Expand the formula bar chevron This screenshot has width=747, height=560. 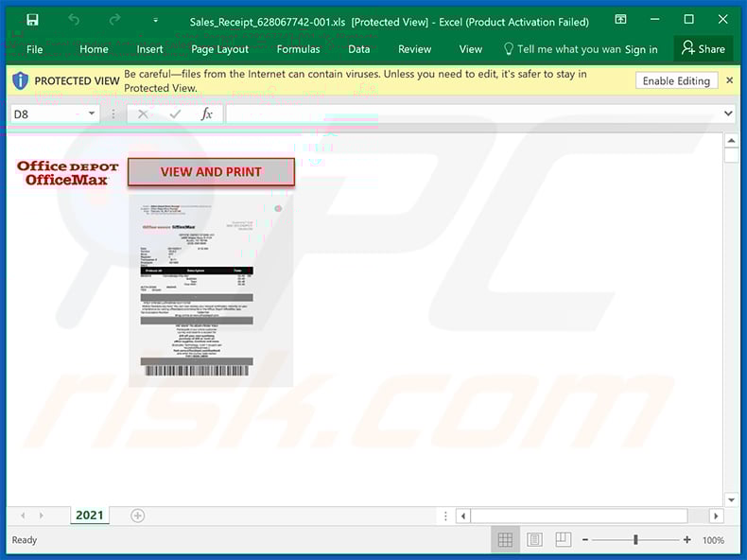pos(728,114)
